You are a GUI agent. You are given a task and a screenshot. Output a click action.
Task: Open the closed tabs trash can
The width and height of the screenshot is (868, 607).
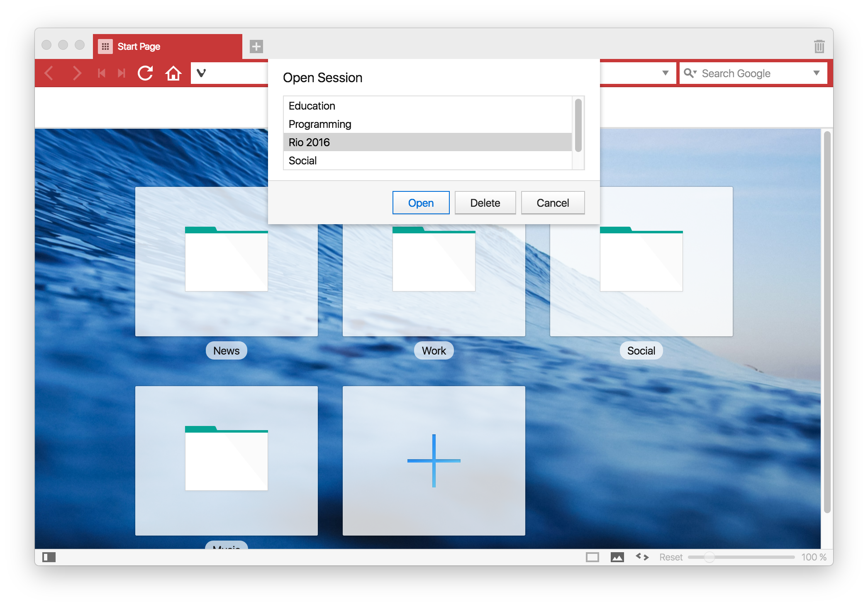819,46
